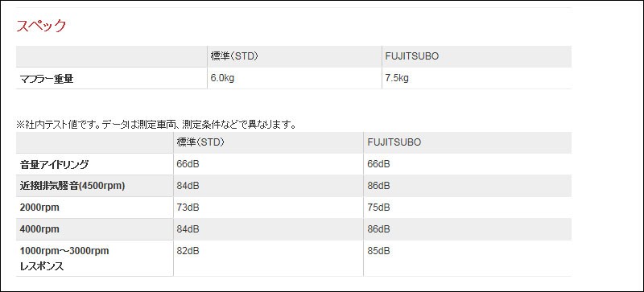The height and width of the screenshot is (292, 644).
Task: Click the FUJITSUBO header in sound table
Action: (x=394, y=142)
